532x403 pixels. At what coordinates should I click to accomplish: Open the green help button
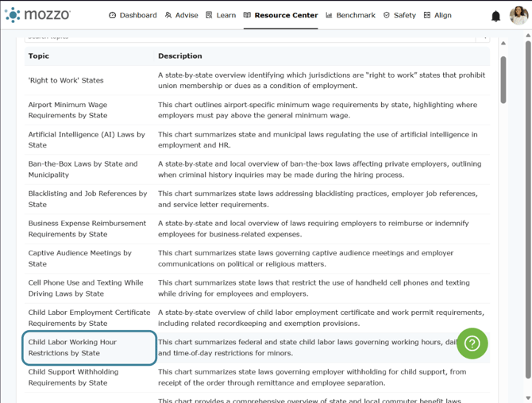tap(472, 344)
